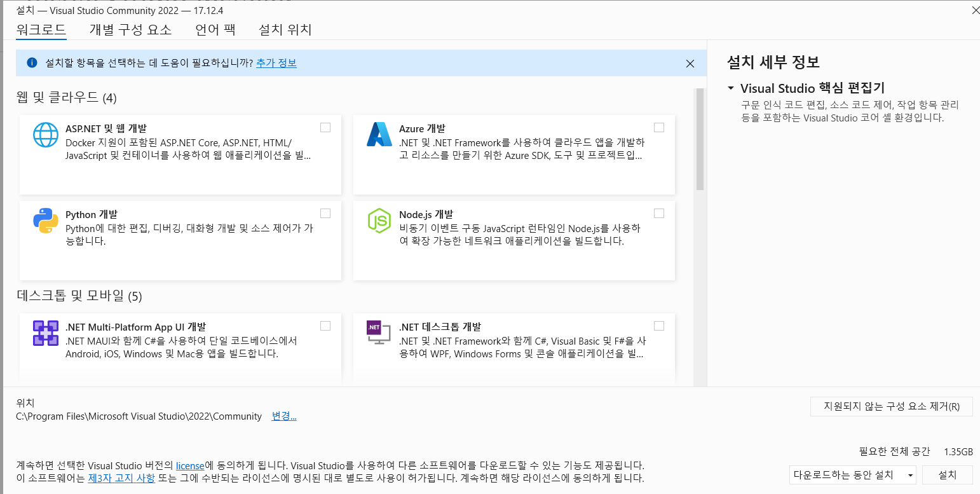Tick the .NET 데스크톱 개발 checkbox
The height and width of the screenshot is (494, 980).
click(x=659, y=326)
